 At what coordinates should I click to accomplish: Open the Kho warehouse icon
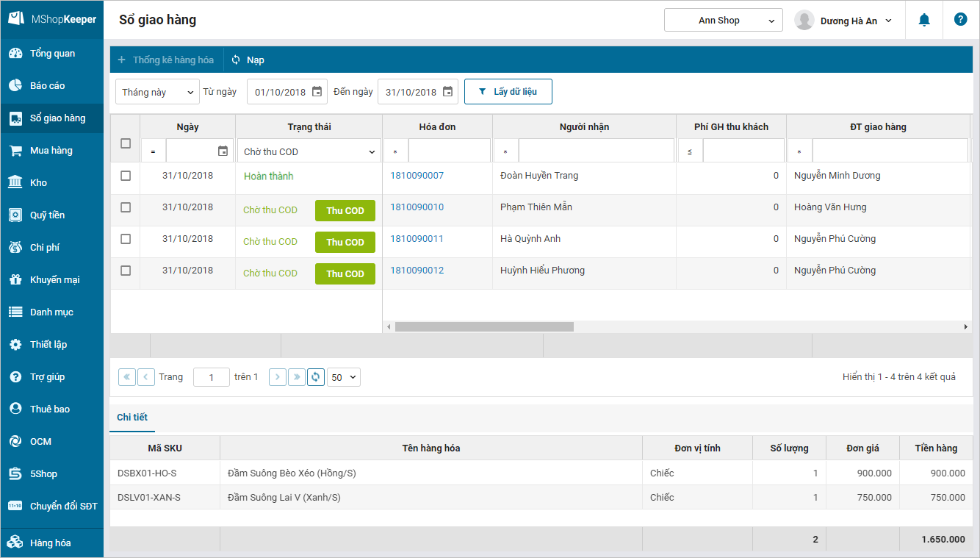pyautogui.click(x=15, y=183)
